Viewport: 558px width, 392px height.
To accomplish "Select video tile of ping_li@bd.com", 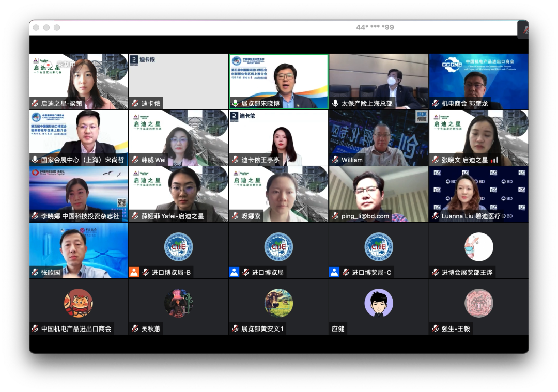I will [379, 194].
